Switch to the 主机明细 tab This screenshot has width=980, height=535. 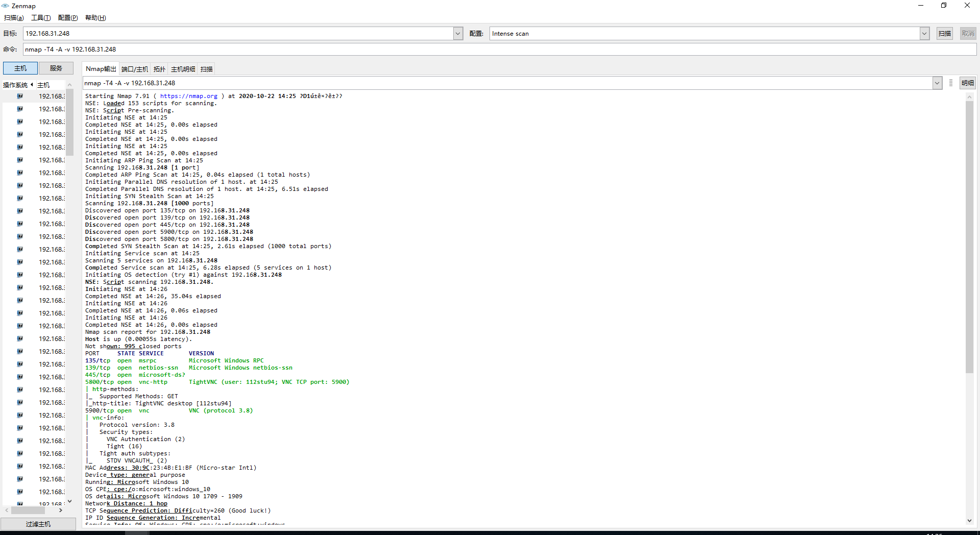pos(183,69)
